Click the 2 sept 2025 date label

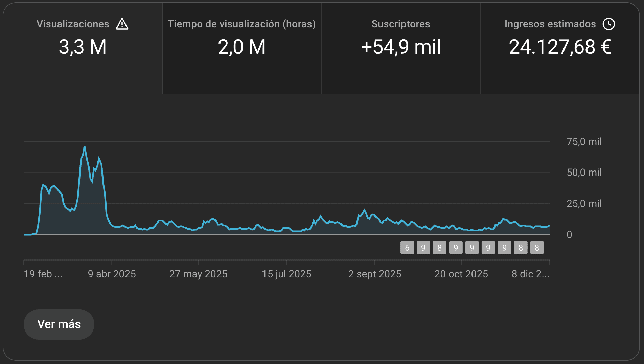[374, 274]
